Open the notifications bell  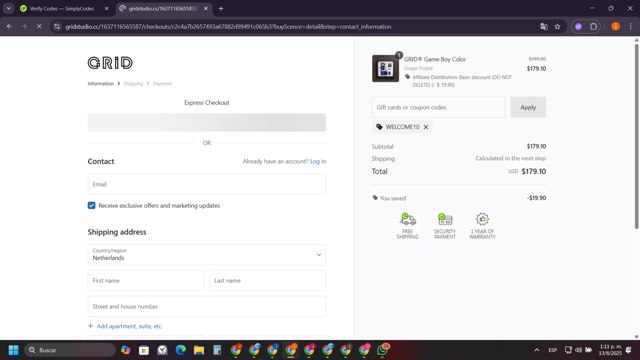click(629, 350)
